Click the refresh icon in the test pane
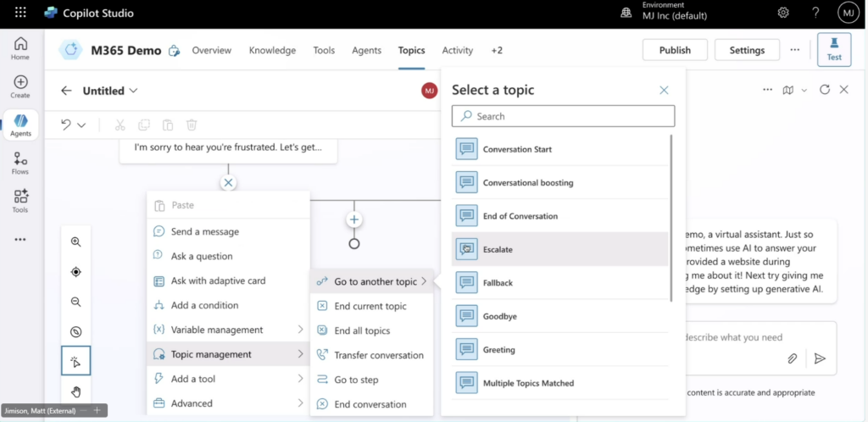 click(825, 90)
